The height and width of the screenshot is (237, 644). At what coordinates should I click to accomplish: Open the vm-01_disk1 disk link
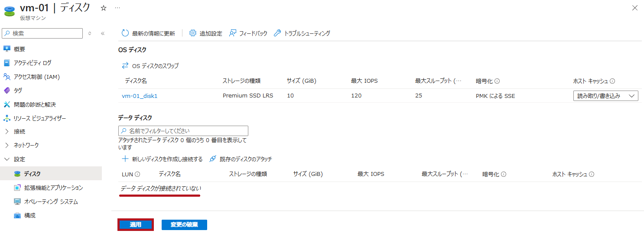[140, 96]
